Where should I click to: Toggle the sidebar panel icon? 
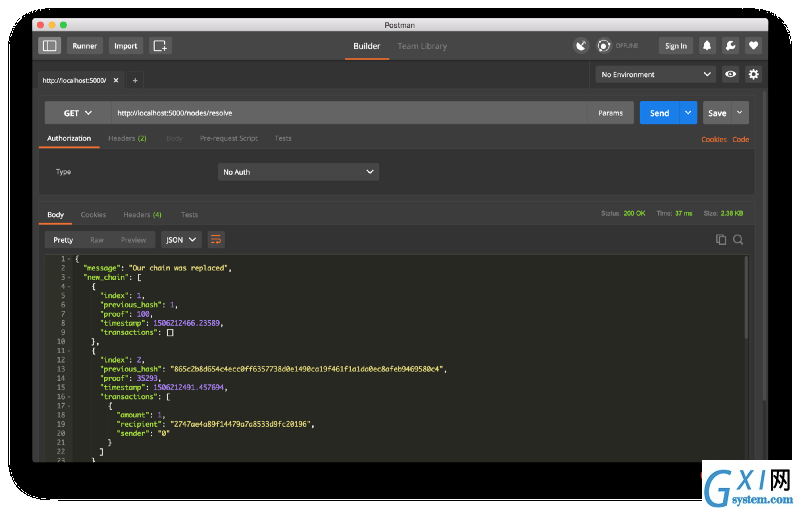click(49, 45)
